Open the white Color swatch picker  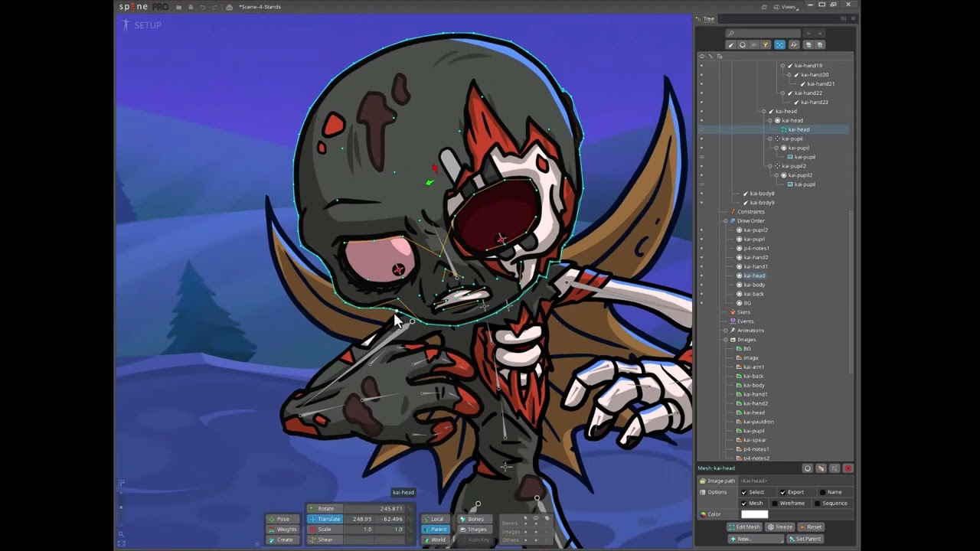[x=754, y=514]
